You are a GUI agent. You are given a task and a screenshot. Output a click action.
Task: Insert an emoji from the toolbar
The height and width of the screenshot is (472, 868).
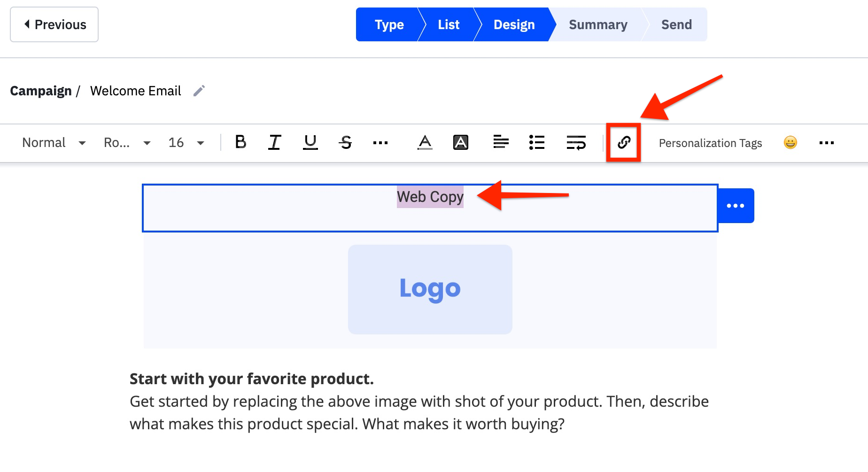pyautogui.click(x=790, y=143)
